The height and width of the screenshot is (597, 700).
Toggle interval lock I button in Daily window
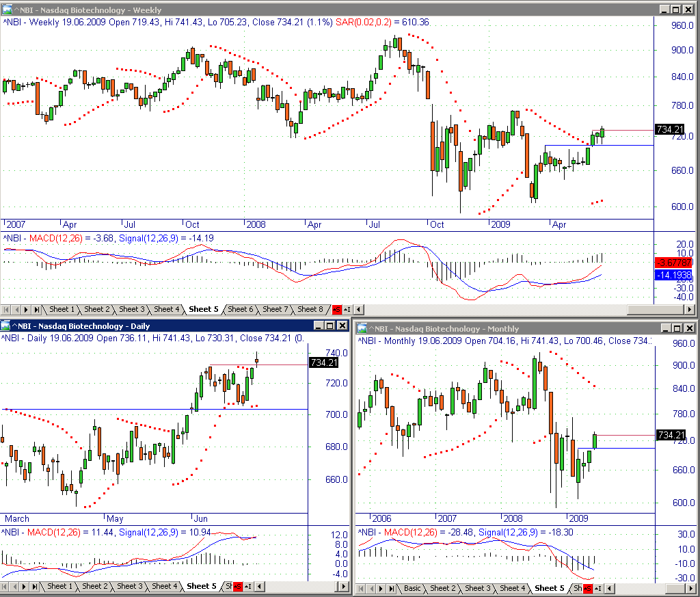click(x=247, y=587)
